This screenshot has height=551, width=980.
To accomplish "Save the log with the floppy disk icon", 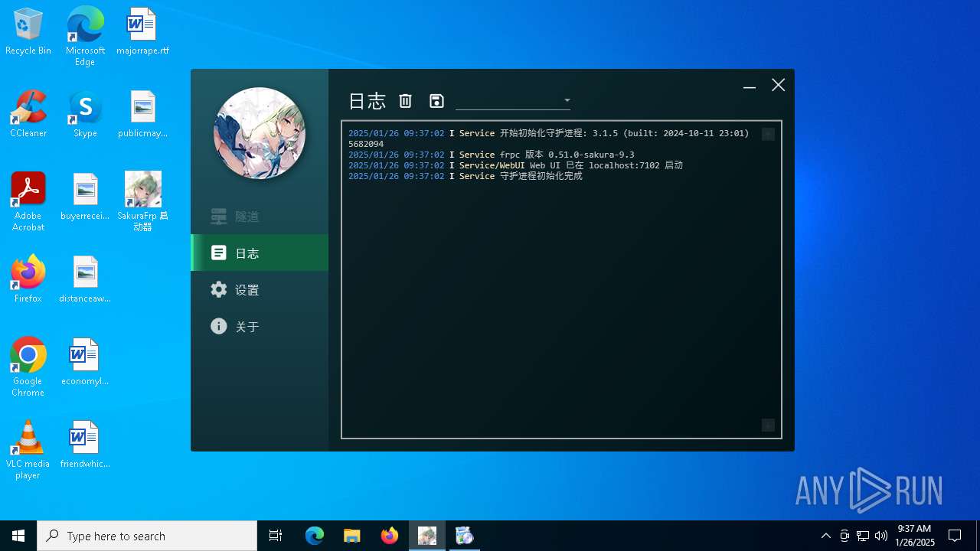I will click(436, 101).
